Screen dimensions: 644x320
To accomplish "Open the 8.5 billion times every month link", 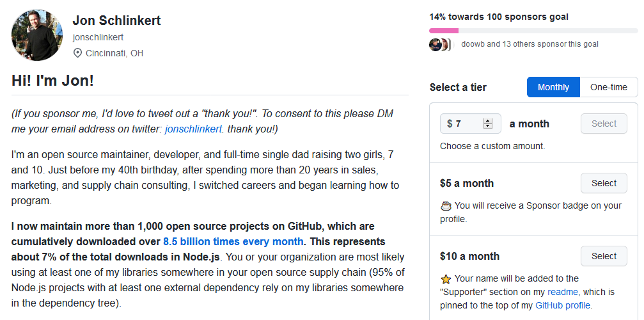I will pos(233,241).
